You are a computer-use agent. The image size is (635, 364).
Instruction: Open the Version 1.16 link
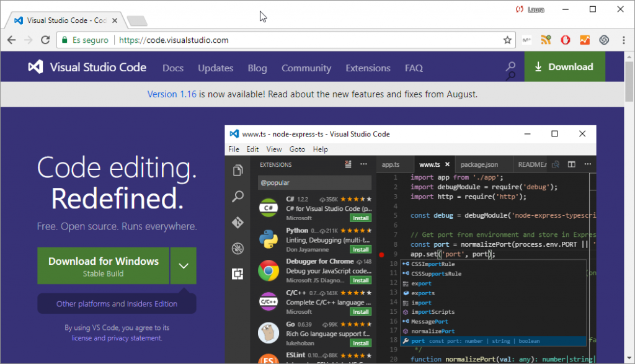tap(172, 94)
